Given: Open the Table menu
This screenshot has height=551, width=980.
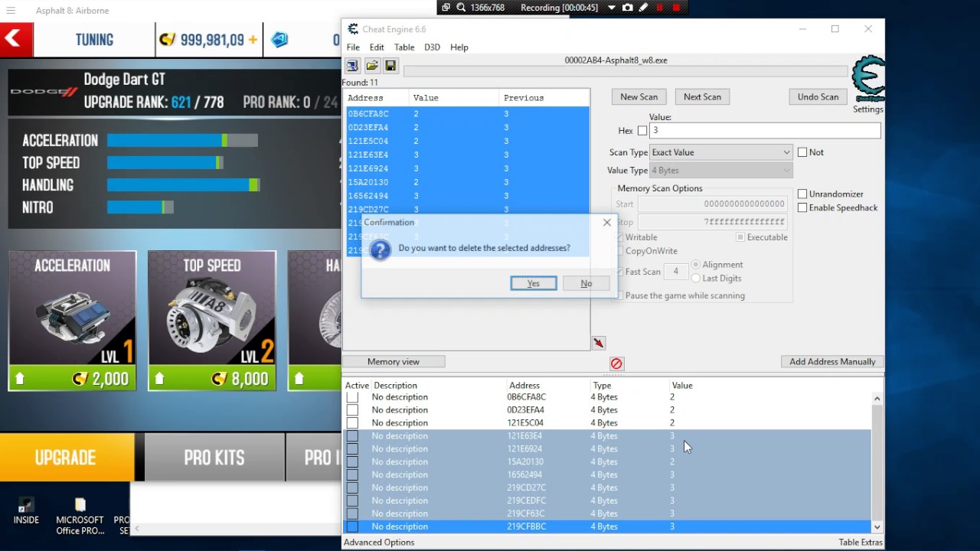Looking at the screenshot, I should (x=404, y=47).
